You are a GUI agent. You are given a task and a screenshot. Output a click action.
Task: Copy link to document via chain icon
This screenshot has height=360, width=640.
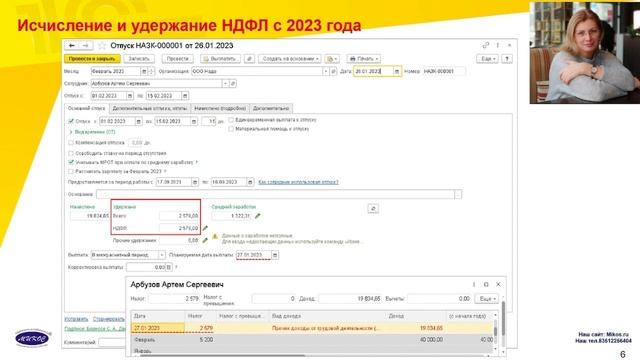point(486,45)
